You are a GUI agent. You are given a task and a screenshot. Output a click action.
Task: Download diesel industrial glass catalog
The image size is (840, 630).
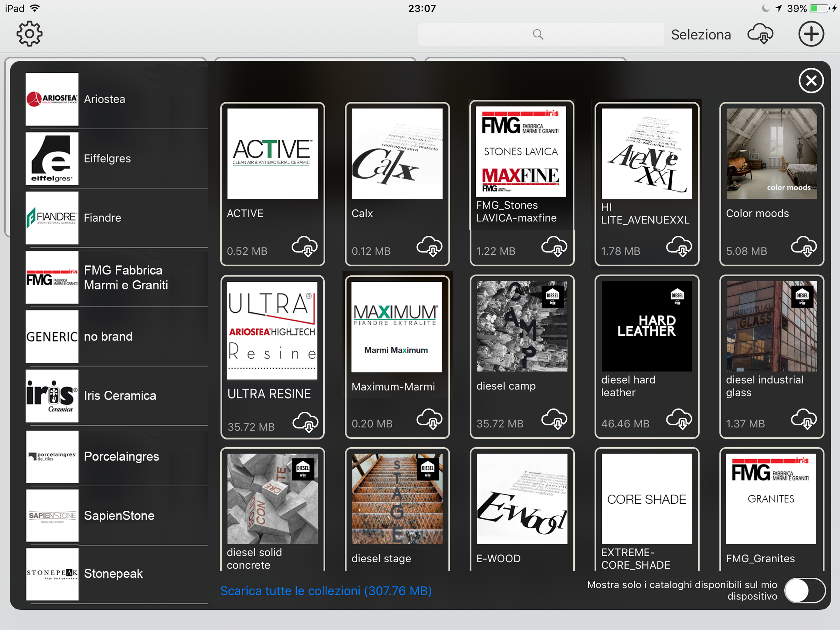[804, 419]
